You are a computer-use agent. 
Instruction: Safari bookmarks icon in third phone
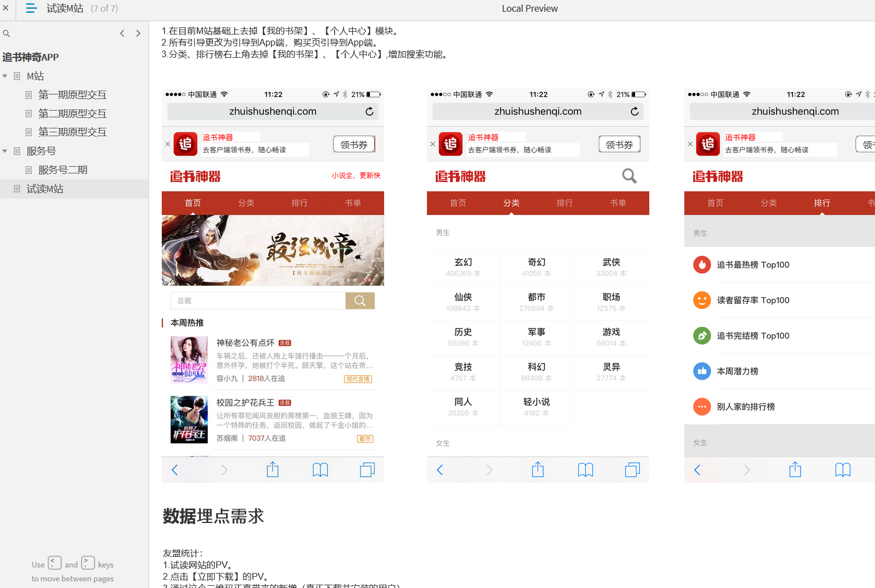pos(843,470)
